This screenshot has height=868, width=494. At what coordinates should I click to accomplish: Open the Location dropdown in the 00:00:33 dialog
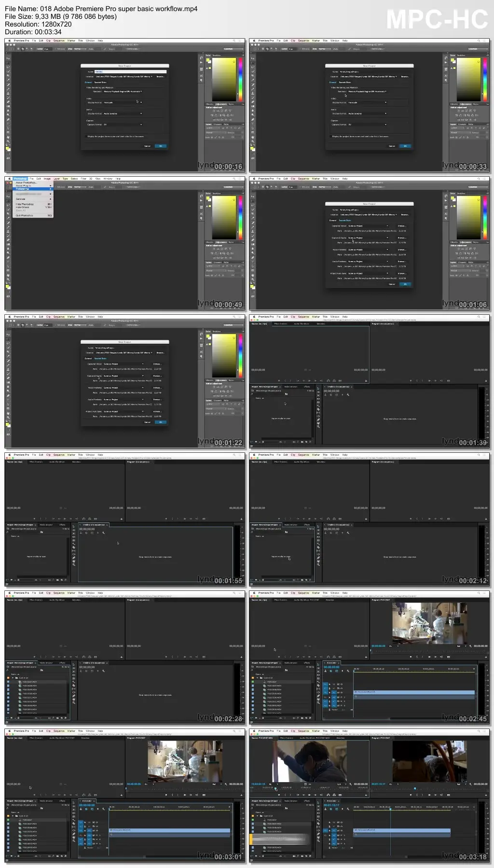[x=369, y=77]
